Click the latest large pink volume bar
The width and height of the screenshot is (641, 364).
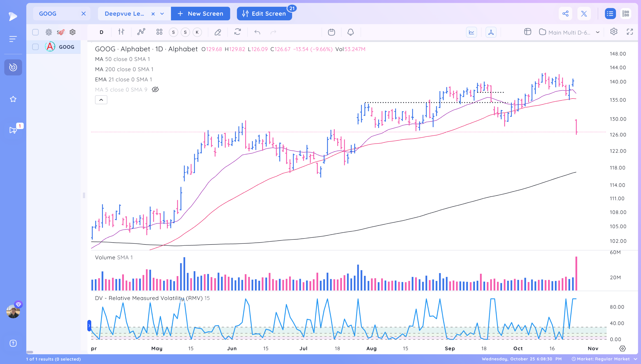(576, 273)
